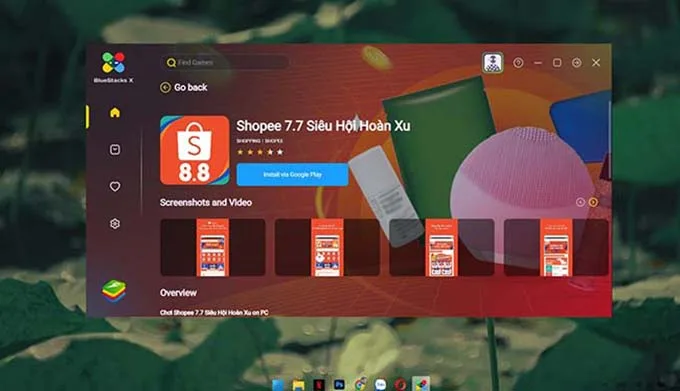Screen dimensions: 680x391
Task: Show previous screenshots with left arrow
Action: point(580,202)
